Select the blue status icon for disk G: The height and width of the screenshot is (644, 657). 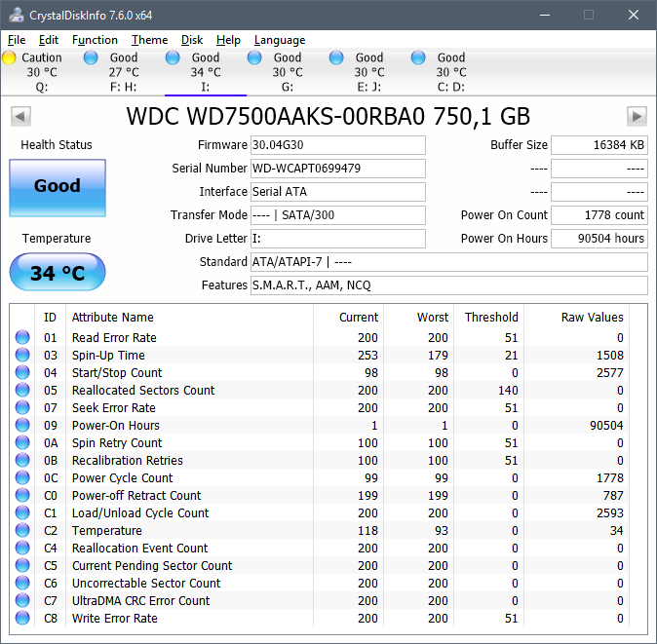[254, 57]
